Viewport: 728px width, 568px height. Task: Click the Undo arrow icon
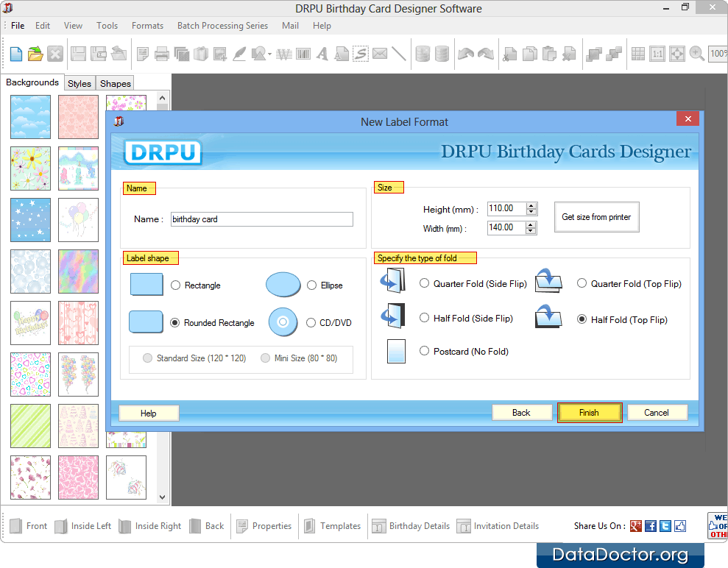point(466,54)
